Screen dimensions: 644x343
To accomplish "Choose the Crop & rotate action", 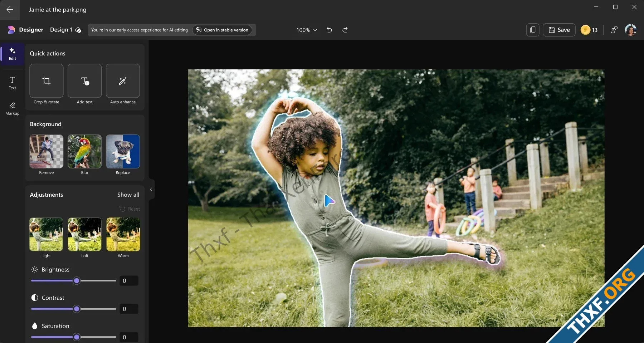I will [x=47, y=81].
